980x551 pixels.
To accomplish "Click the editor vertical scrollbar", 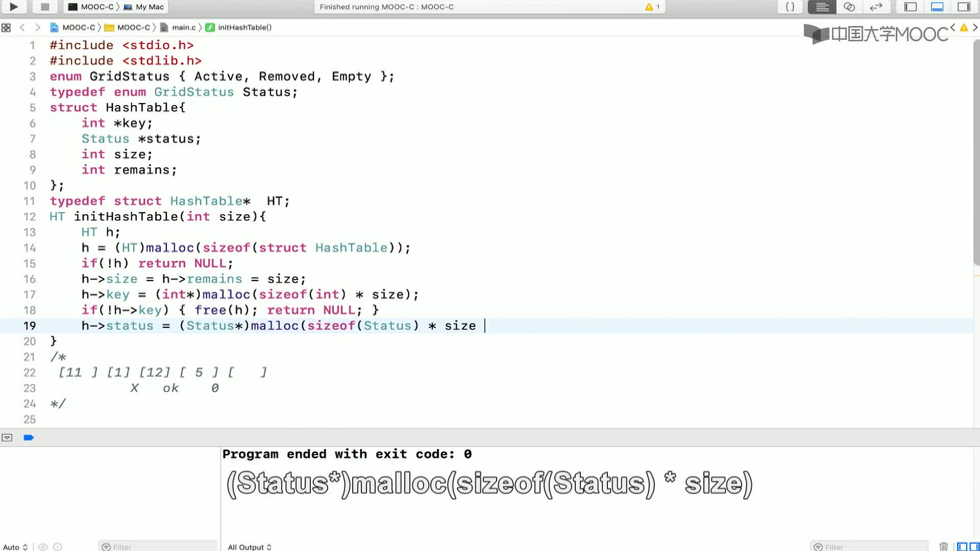I will coord(976,153).
